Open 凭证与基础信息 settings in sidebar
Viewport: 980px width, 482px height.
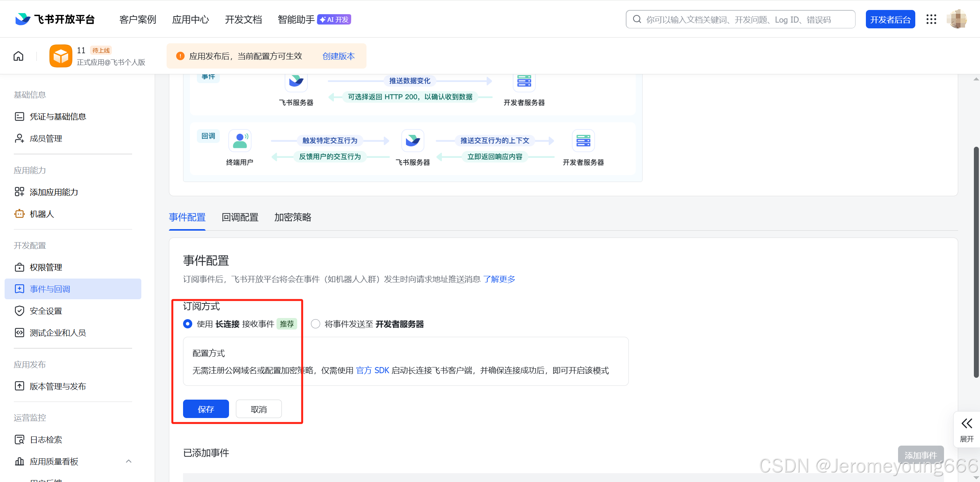tap(58, 116)
